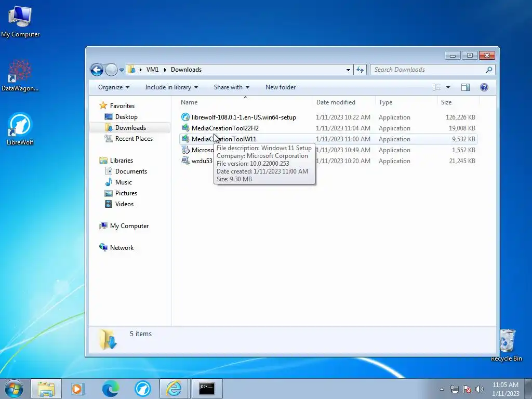Open the Share with menu
Viewport: 532px width, 399px height.
(231, 87)
